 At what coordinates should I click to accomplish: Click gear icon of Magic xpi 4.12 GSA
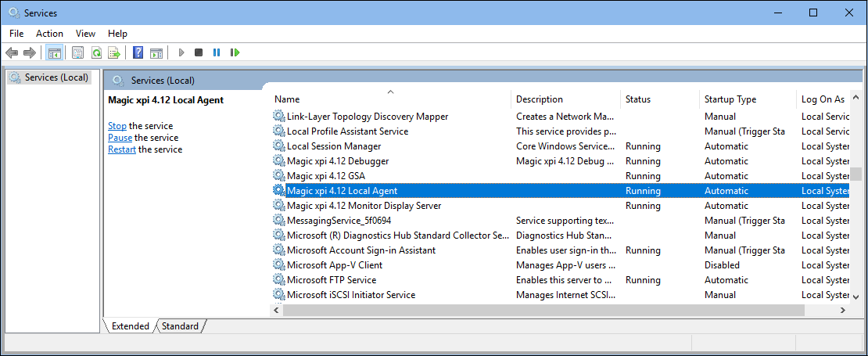278,176
